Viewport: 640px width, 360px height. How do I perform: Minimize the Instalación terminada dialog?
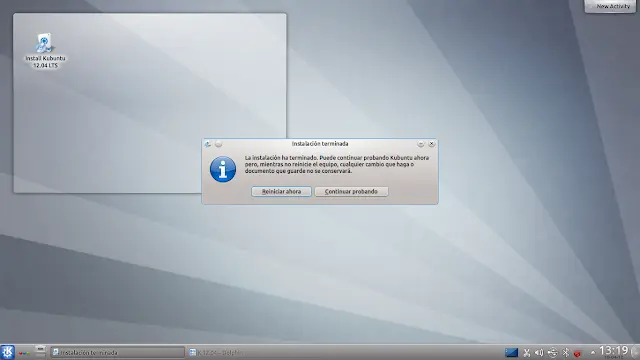point(421,144)
